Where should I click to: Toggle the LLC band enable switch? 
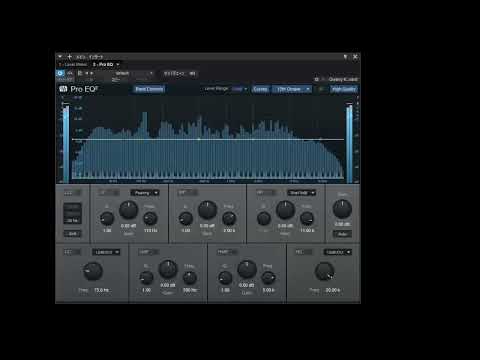click(x=73, y=193)
